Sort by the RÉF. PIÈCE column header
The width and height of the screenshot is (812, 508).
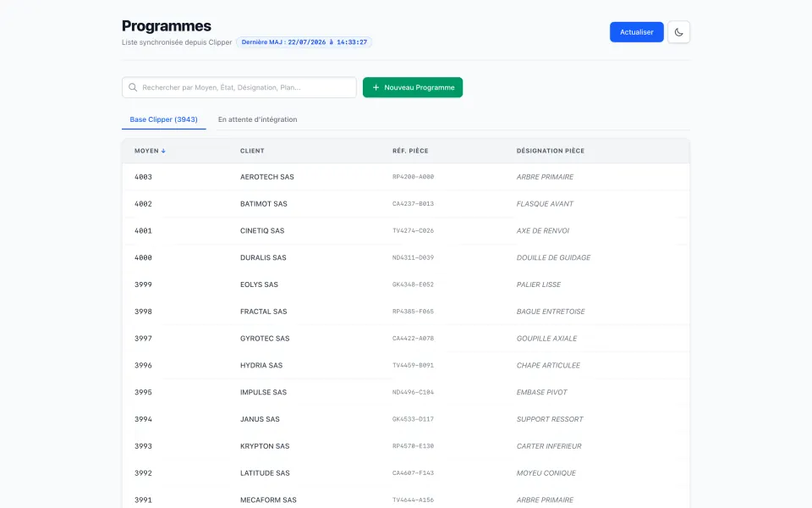410,151
